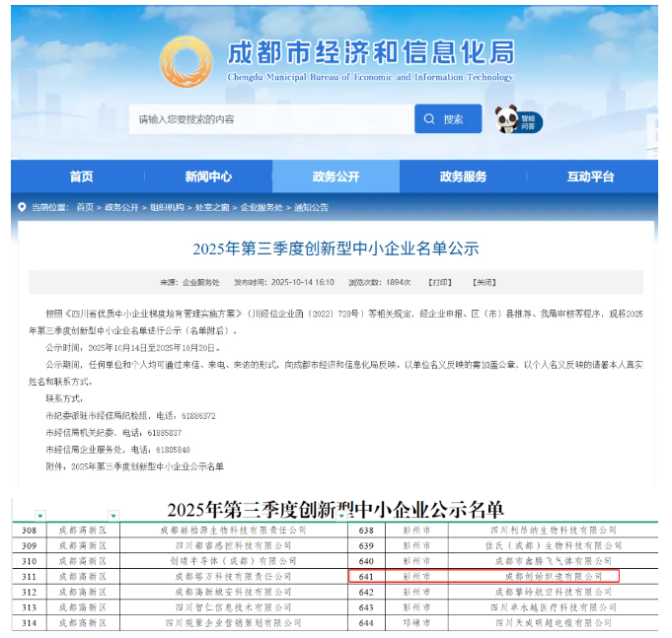Image resolution: width=672 pixels, height=638 pixels.
Task: Click the 首页 breadcrumb link
Action: pos(85,207)
